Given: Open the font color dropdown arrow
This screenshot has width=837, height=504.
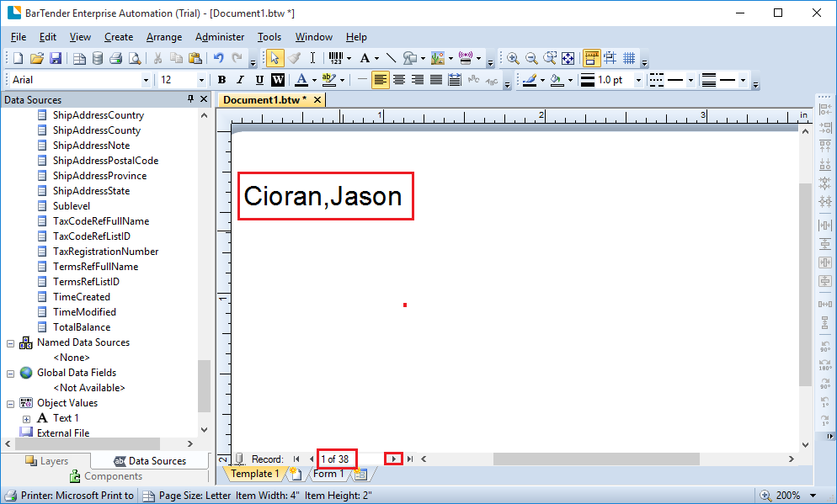Looking at the screenshot, I should point(314,81).
